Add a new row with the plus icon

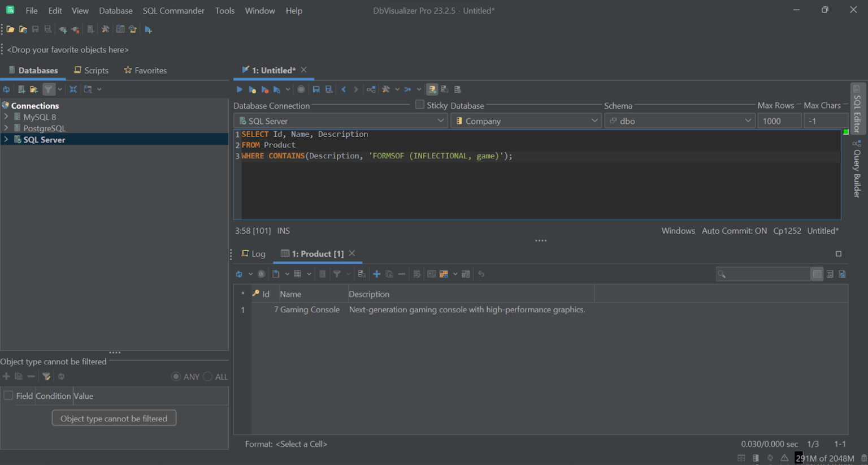[376, 274]
